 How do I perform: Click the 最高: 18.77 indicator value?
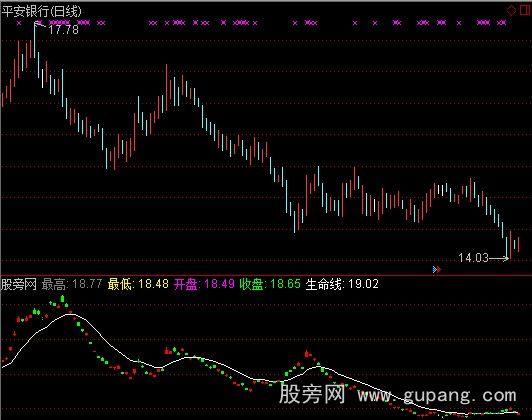72,284
